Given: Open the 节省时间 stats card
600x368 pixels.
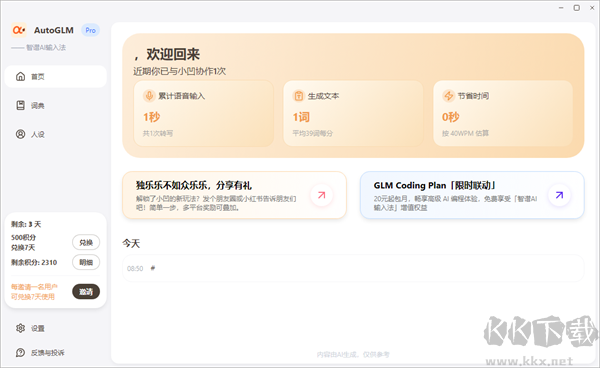Looking at the screenshot, I should [503, 113].
